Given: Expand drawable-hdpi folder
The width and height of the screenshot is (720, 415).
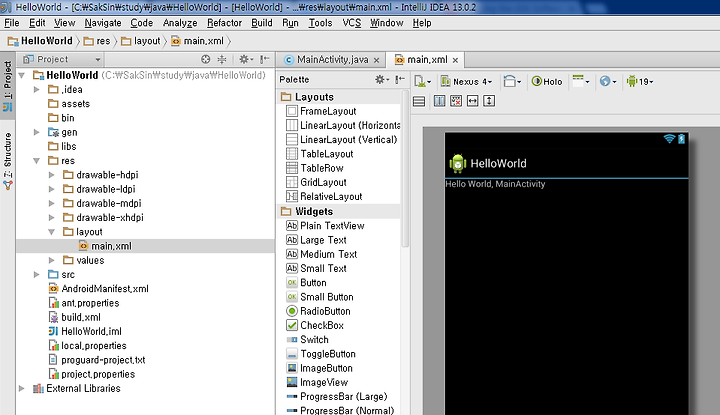Looking at the screenshot, I should (x=51, y=175).
